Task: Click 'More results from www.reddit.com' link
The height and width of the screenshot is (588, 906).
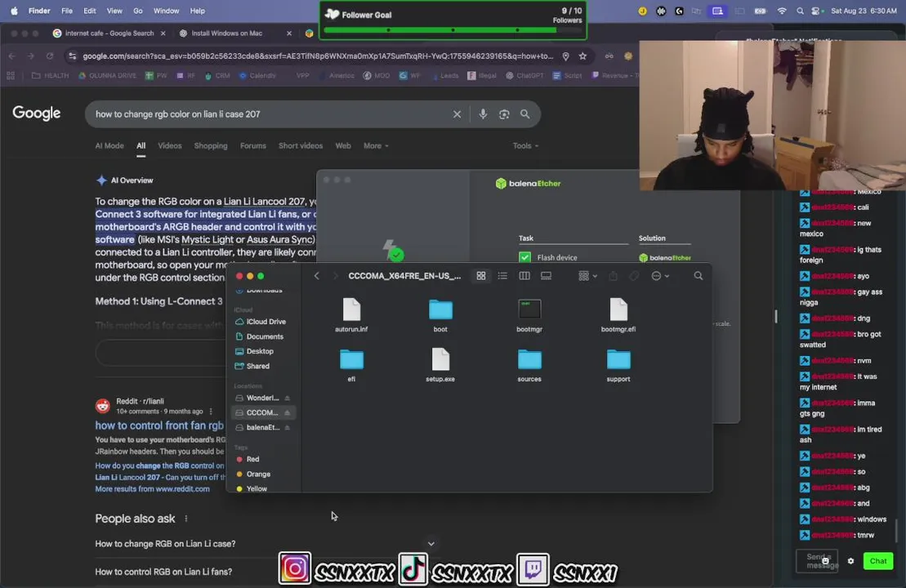Action: pyautogui.click(x=153, y=489)
